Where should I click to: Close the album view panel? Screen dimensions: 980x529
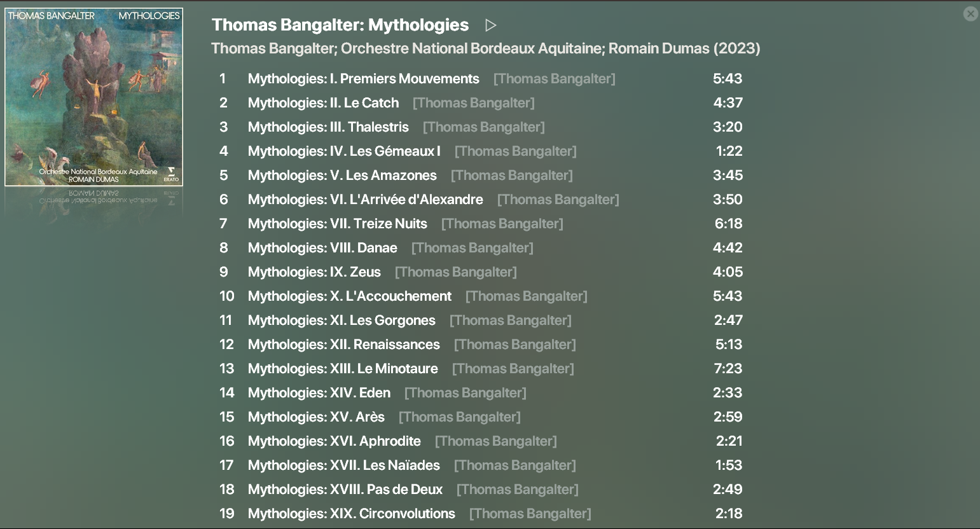coord(970,14)
